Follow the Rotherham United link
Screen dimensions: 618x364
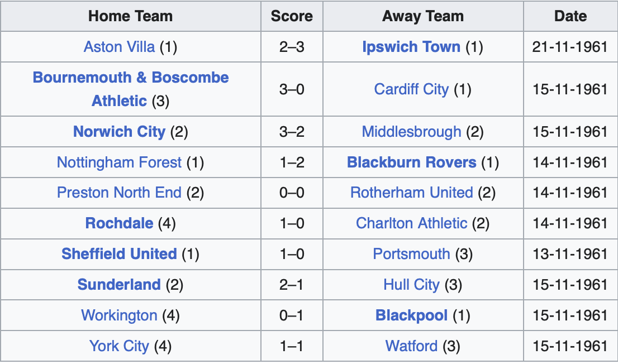point(411,193)
